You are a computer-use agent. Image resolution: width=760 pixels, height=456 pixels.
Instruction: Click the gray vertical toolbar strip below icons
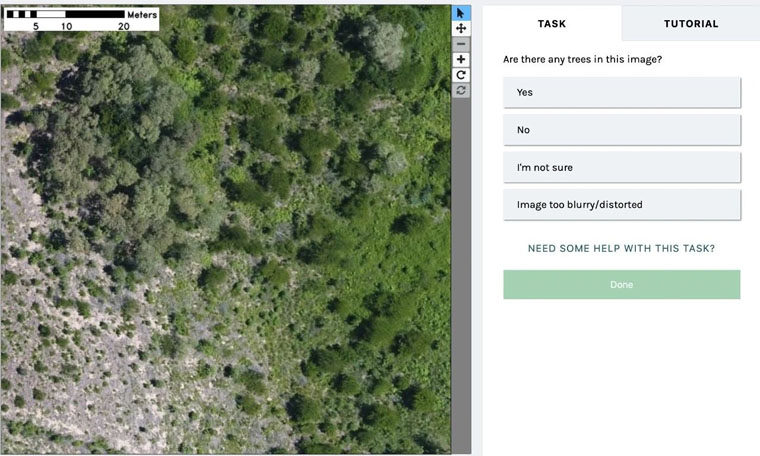click(461, 280)
